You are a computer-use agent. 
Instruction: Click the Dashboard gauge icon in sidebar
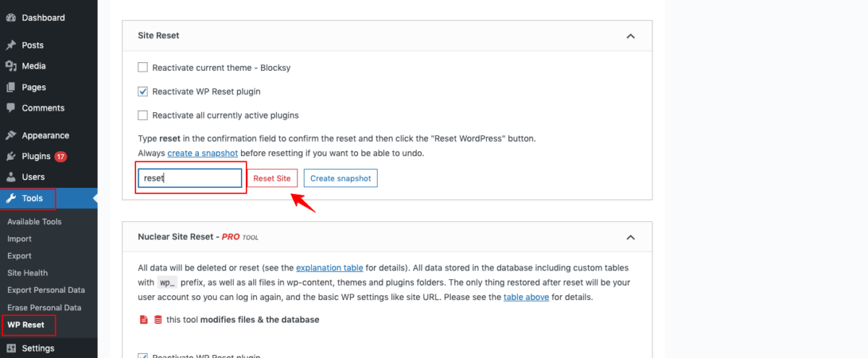point(11,17)
